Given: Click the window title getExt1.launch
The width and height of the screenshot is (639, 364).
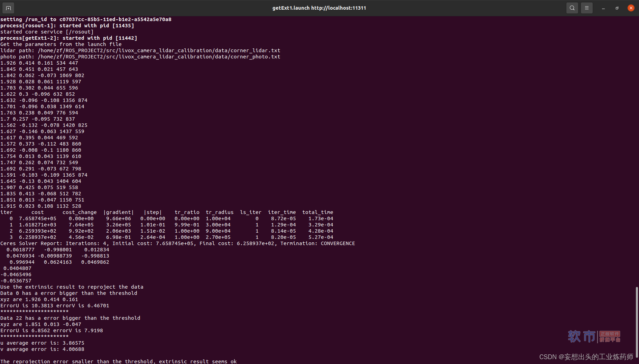Looking at the screenshot, I should [x=319, y=8].
